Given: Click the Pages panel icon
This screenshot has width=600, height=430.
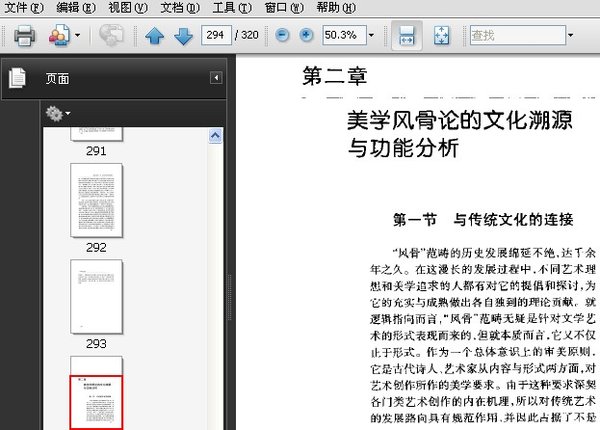Looking at the screenshot, I should coord(17,78).
